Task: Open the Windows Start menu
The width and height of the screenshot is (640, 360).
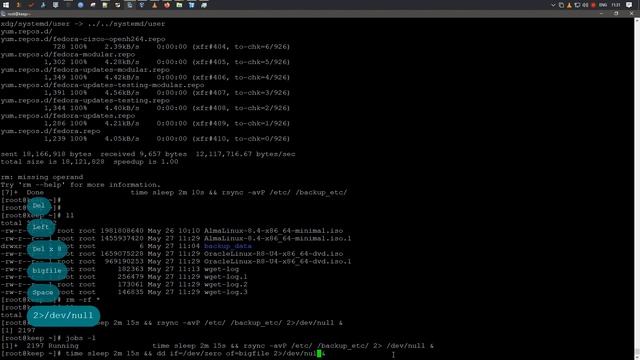Action: click(x=6, y=5)
